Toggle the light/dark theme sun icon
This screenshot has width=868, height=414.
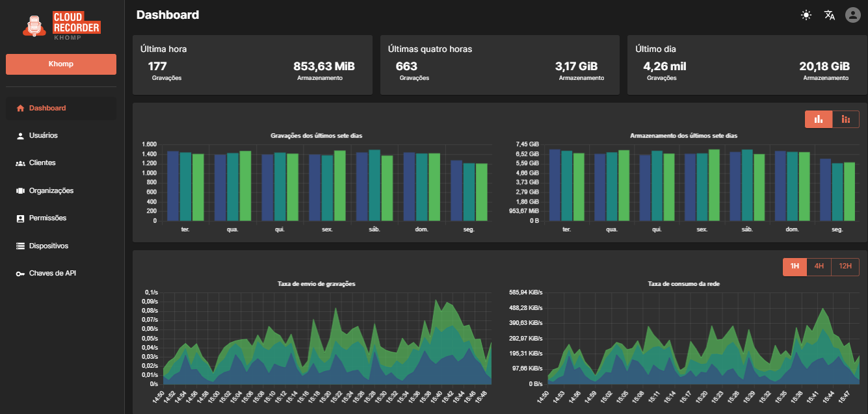click(x=806, y=15)
